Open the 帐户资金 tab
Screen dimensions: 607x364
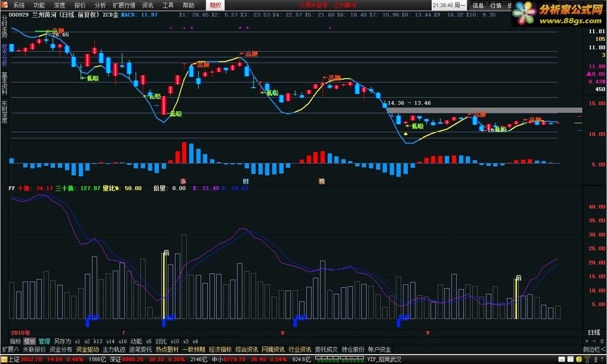coord(379,349)
